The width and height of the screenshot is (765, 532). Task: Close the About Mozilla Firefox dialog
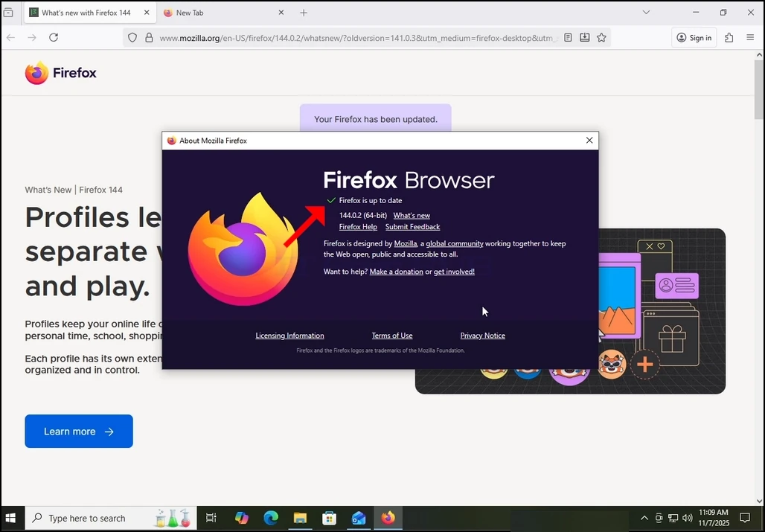coord(589,141)
